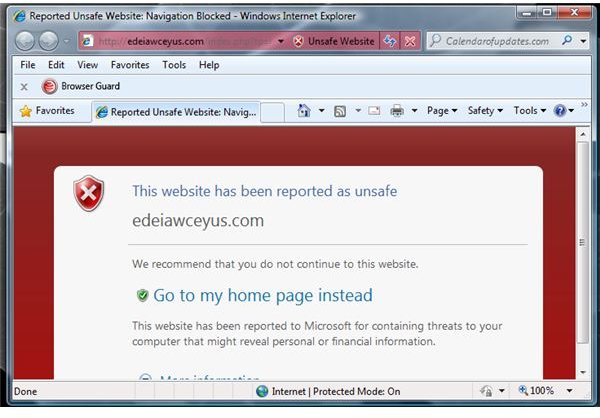
Task: Expand the More information section
Action: [199, 378]
